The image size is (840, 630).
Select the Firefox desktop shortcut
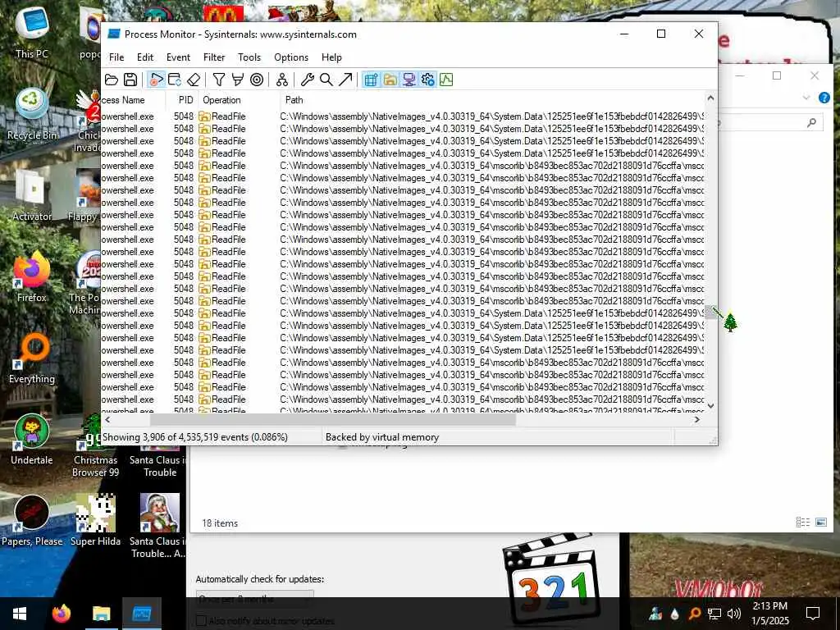click(32, 277)
